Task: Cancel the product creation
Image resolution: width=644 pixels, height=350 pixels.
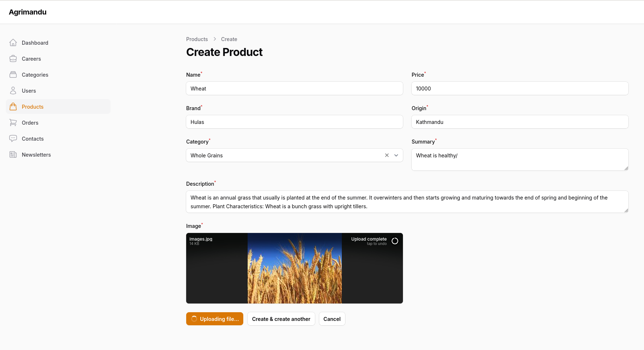Action: 332,319
